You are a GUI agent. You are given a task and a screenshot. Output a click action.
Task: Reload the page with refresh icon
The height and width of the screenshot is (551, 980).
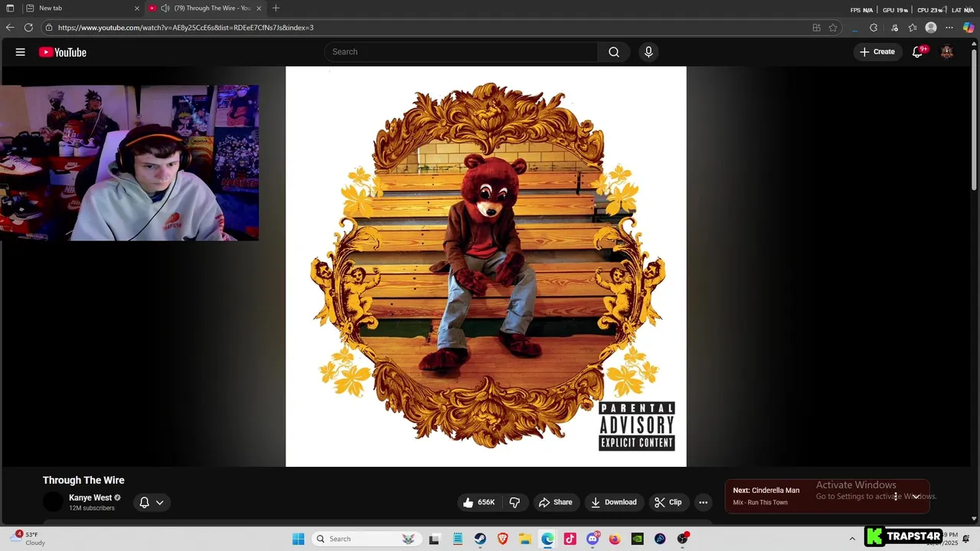28,28
